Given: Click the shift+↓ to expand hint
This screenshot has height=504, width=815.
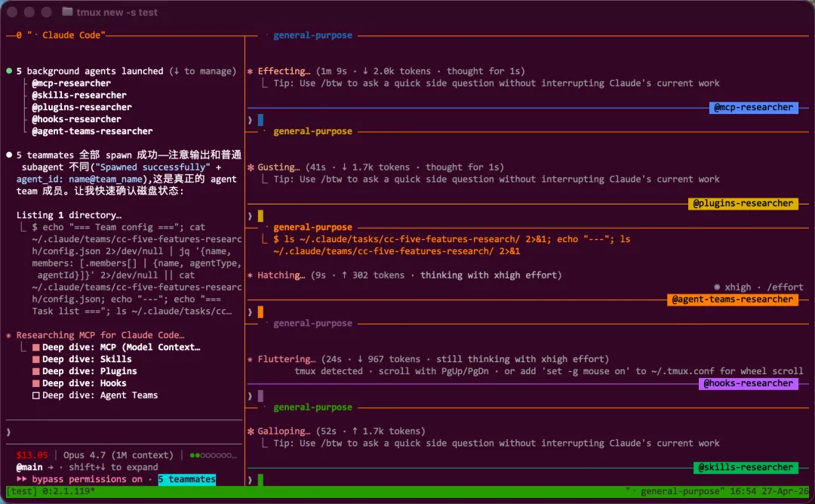Looking at the screenshot, I should coord(113,468).
